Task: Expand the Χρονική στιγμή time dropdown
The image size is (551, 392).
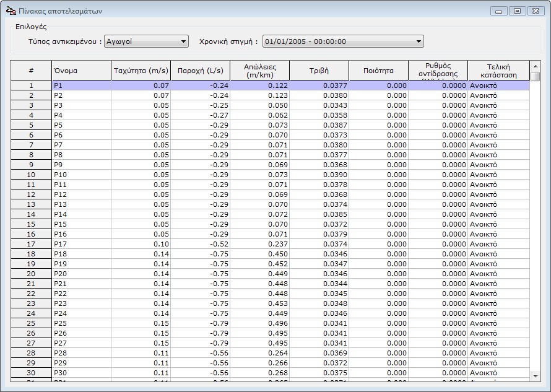Action: (343, 41)
